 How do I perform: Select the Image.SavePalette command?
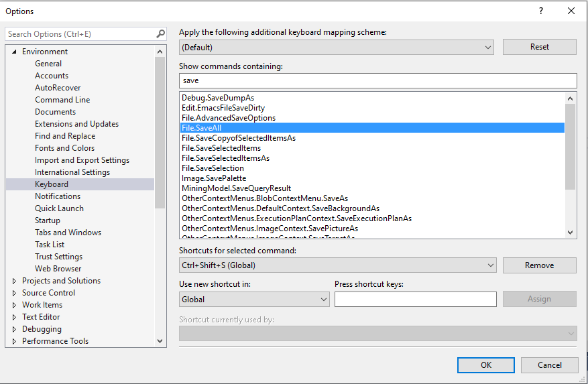[x=214, y=178]
